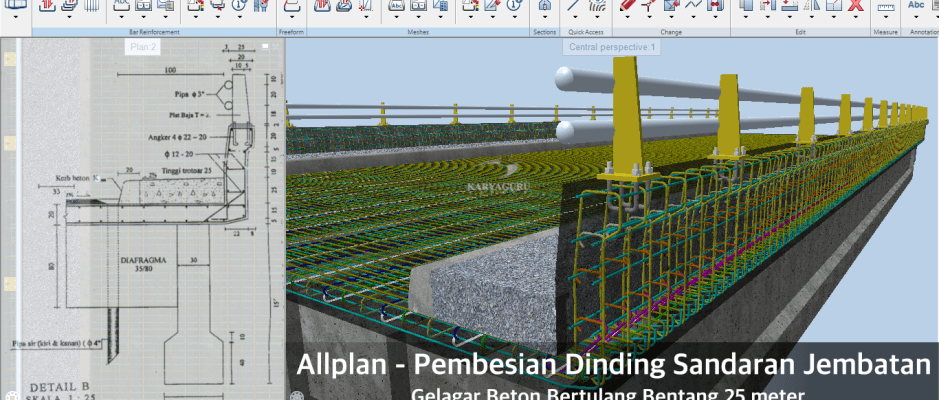Image resolution: width=939 pixels, height=400 pixels.
Task: Click the contour lines icon in Quick Access
Action: [x=596, y=5]
